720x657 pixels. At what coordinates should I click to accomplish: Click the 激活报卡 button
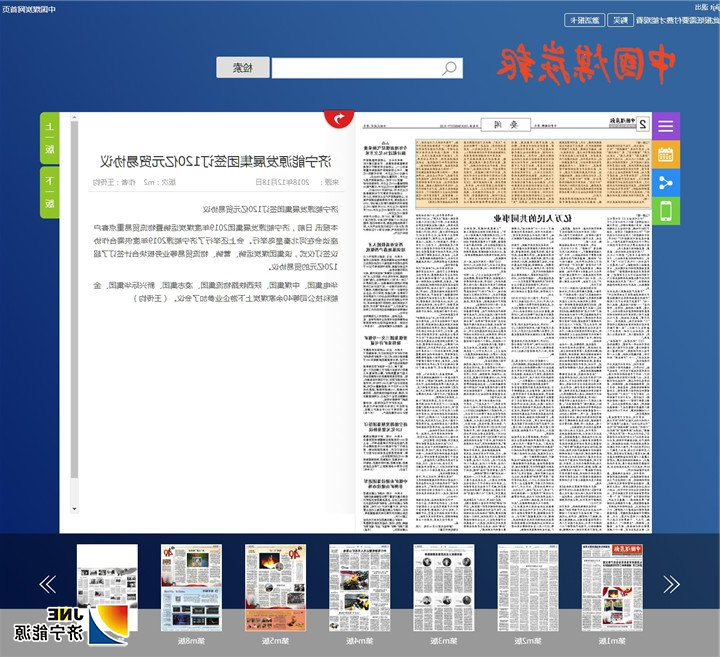(x=585, y=20)
